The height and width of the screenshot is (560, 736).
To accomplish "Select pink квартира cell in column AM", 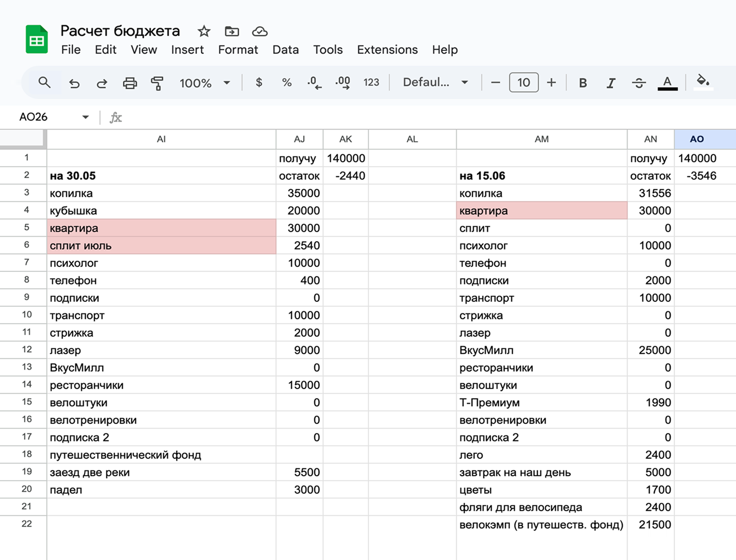I will (x=541, y=211).
